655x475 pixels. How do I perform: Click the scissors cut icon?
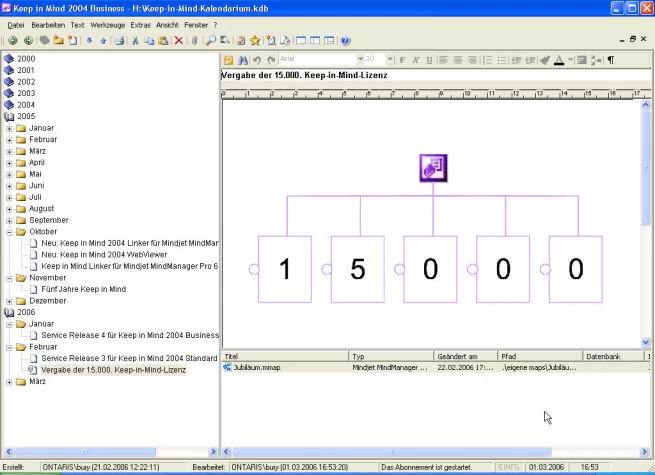[135, 41]
